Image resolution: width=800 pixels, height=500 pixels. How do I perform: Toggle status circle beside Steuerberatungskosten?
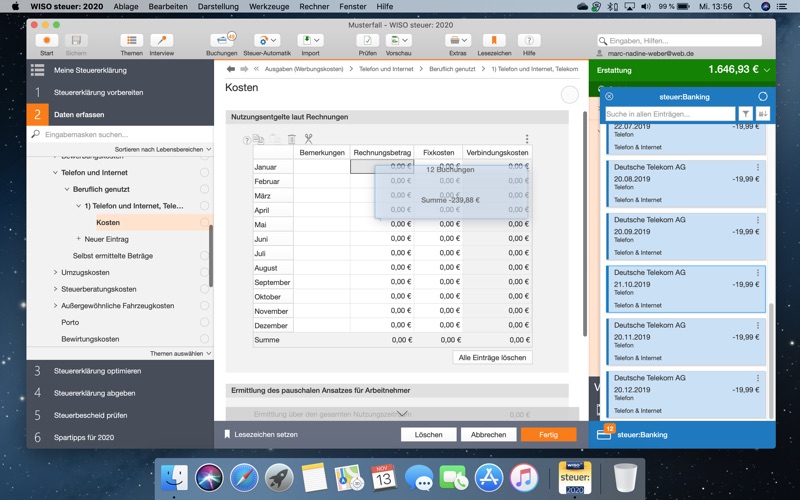(205, 289)
